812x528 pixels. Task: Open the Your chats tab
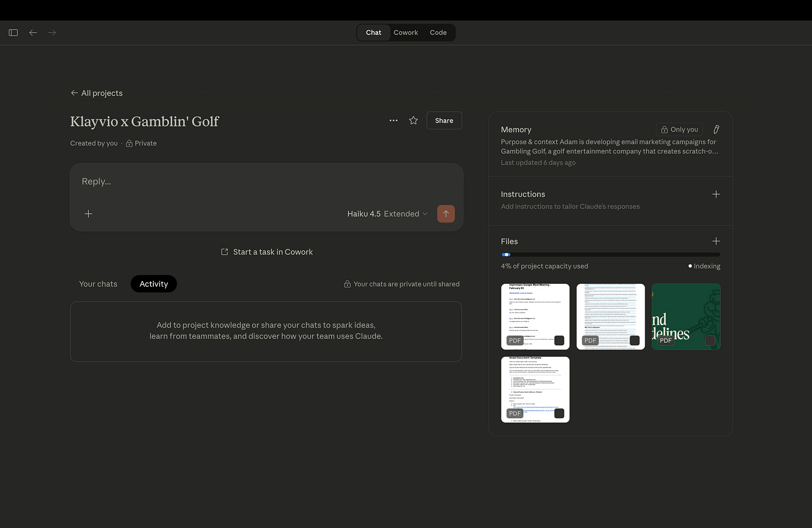click(98, 284)
